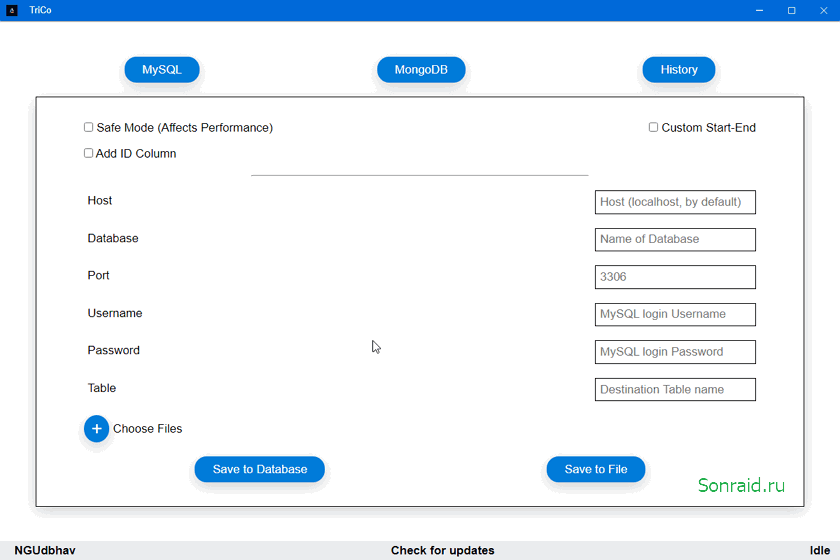Tick the Add ID Column checkbox

(x=88, y=153)
